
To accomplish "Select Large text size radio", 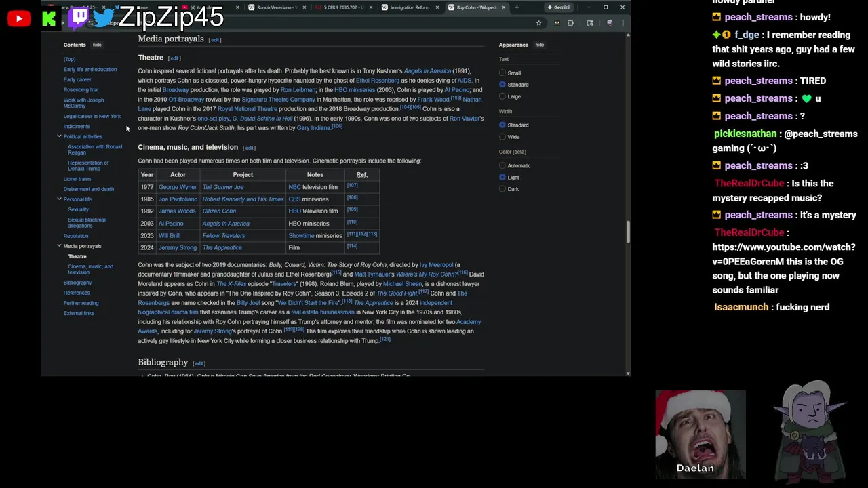I will [502, 96].
